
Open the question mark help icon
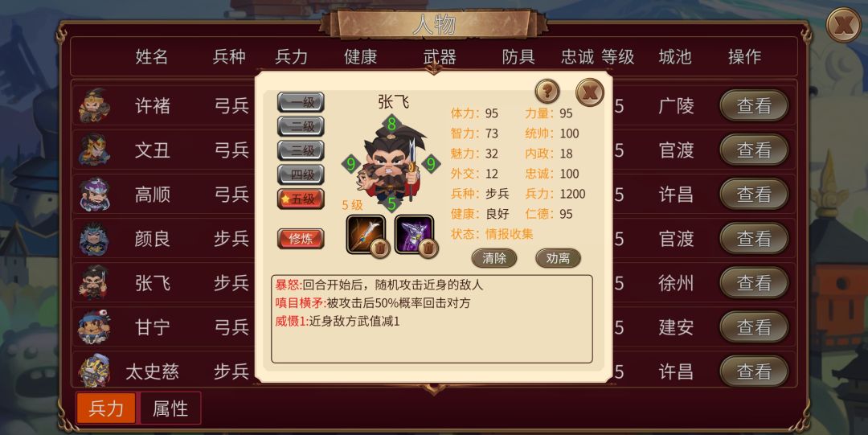coord(547,91)
